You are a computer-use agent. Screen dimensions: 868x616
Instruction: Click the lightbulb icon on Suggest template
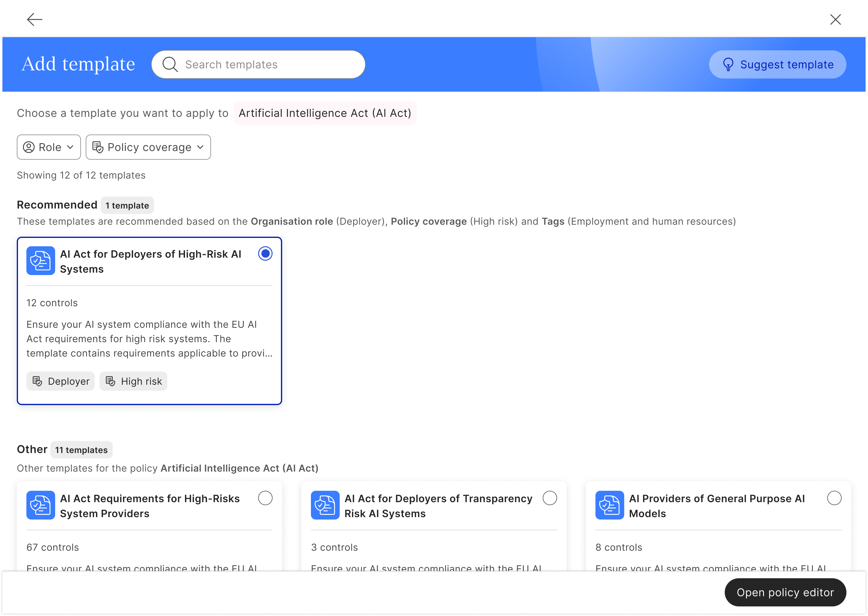(x=728, y=65)
